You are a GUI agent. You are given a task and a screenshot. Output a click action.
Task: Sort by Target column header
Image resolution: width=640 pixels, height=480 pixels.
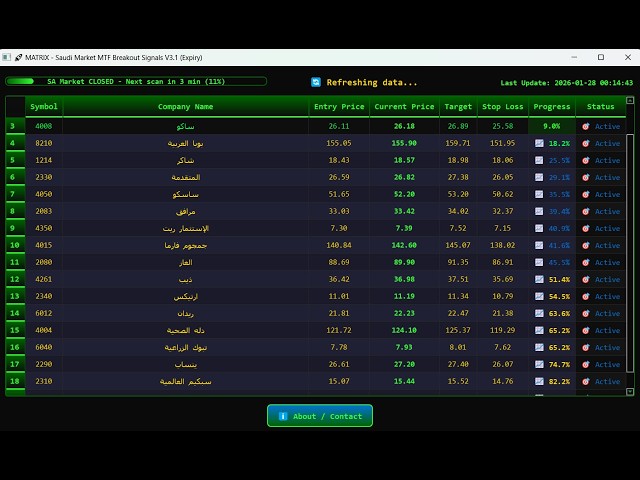coord(458,107)
